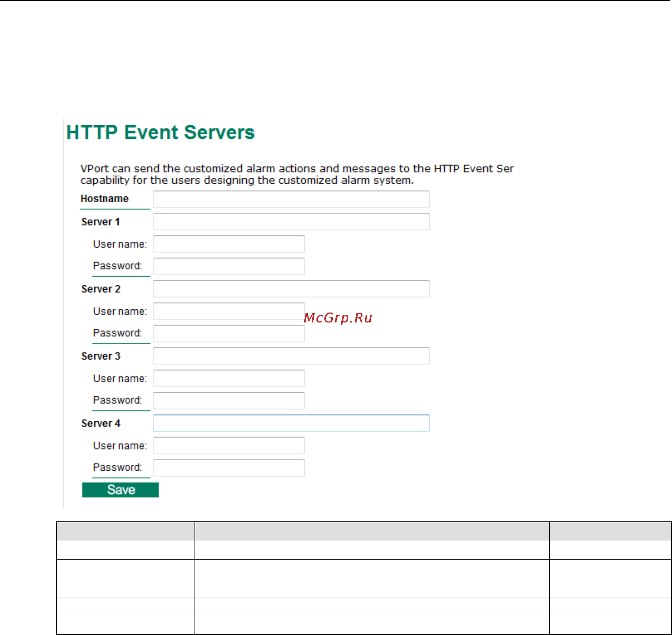Screen dimensions: 672x635
Task: Click the Server 3 address field
Action: pyautogui.click(x=291, y=356)
